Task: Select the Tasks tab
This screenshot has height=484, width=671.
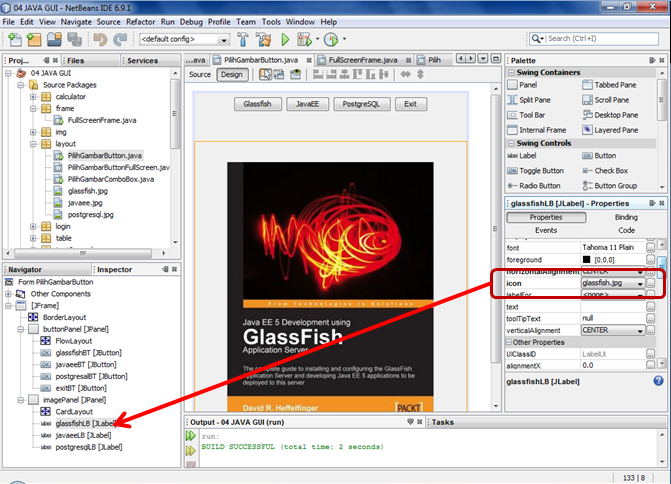Action: pyautogui.click(x=442, y=422)
